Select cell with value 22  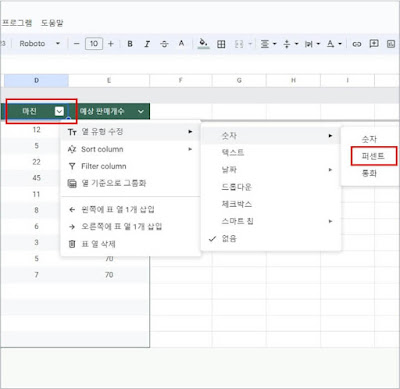(x=36, y=162)
